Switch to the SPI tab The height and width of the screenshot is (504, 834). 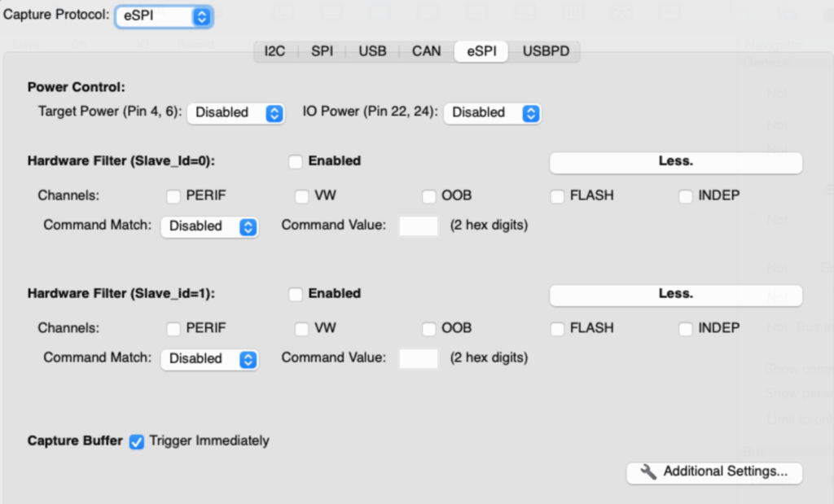click(323, 51)
